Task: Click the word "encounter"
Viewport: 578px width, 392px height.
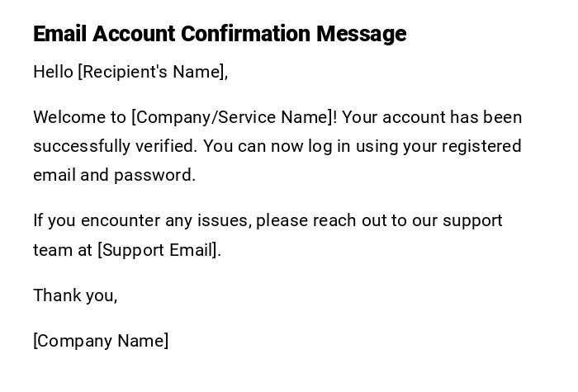Action: pyautogui.click(x=121, y=220)
